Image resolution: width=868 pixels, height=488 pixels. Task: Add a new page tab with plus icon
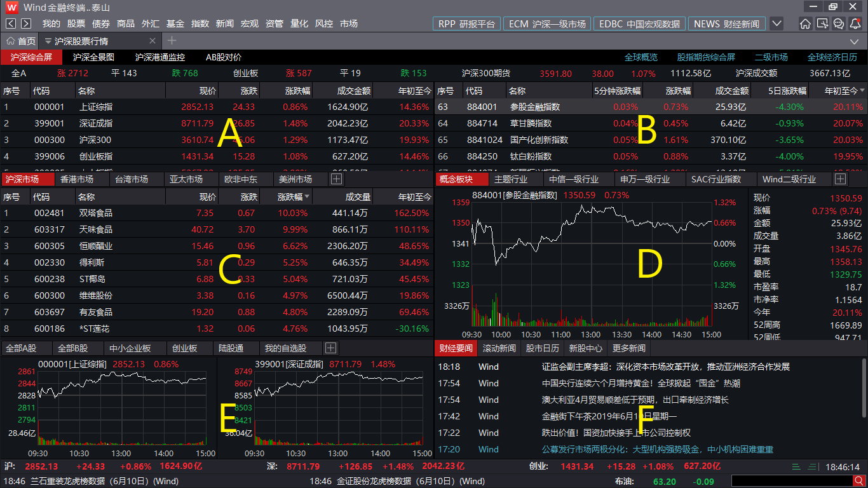click(x=172, y=41)
